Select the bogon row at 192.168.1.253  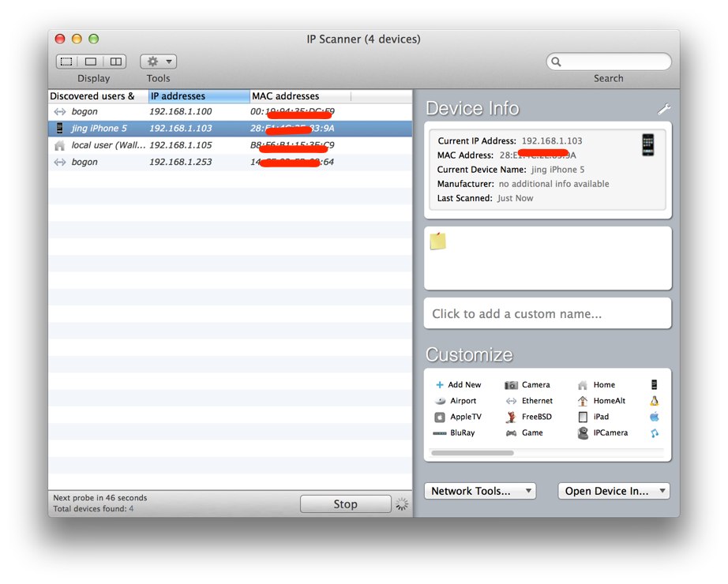point(230,162)
